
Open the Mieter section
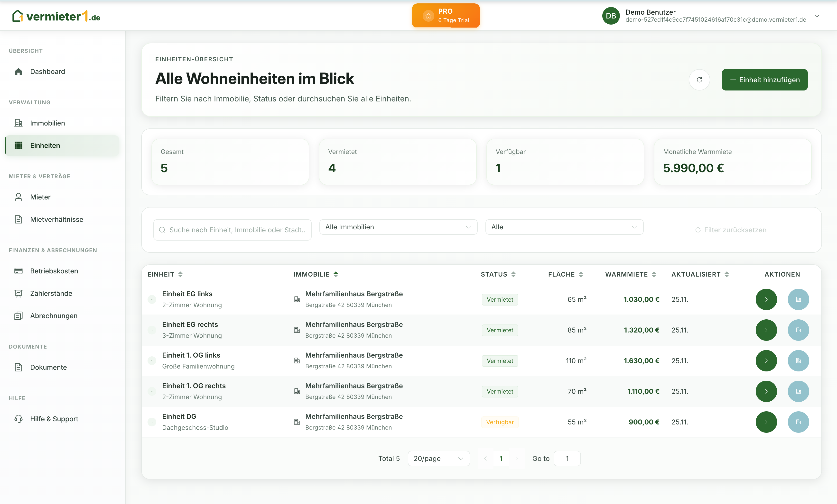[x=40, y=197]
